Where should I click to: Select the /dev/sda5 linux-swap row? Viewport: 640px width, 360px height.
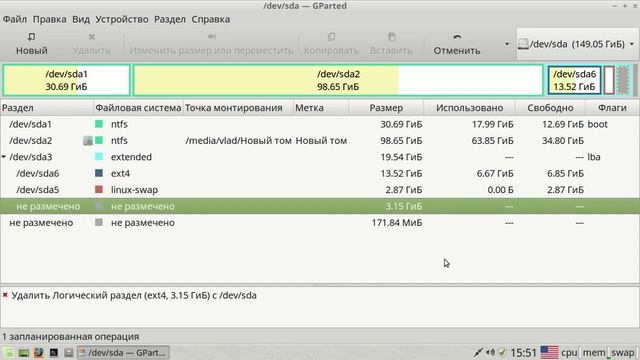click(320, 190)
